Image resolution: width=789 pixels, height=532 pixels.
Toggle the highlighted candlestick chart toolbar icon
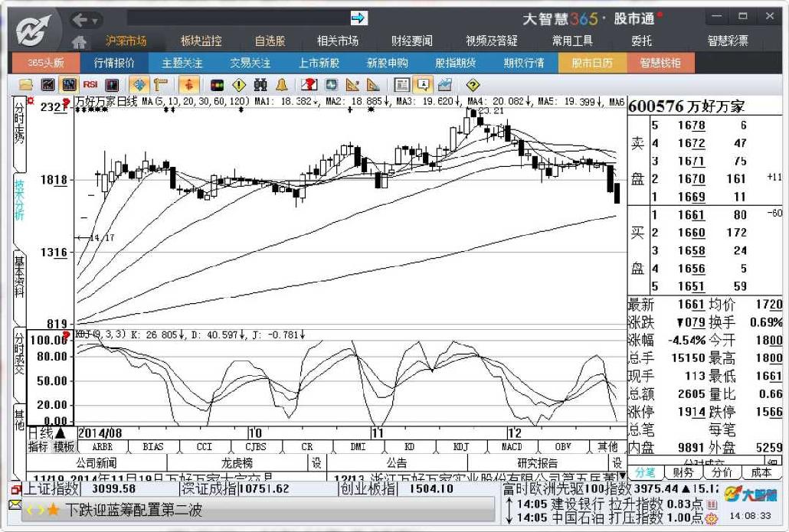(68, 84)
